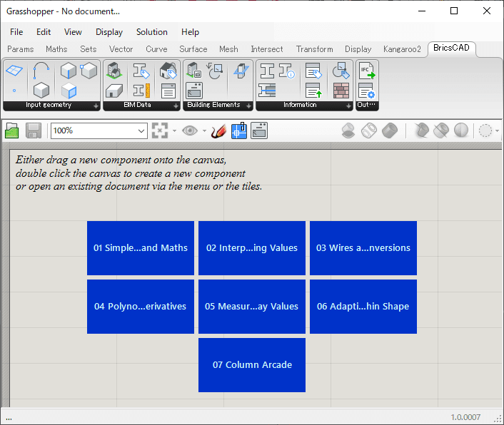The height and width of the screenshot is (425, 504).
Task: Select the plain solid cube icon
Action: (41, 90)
